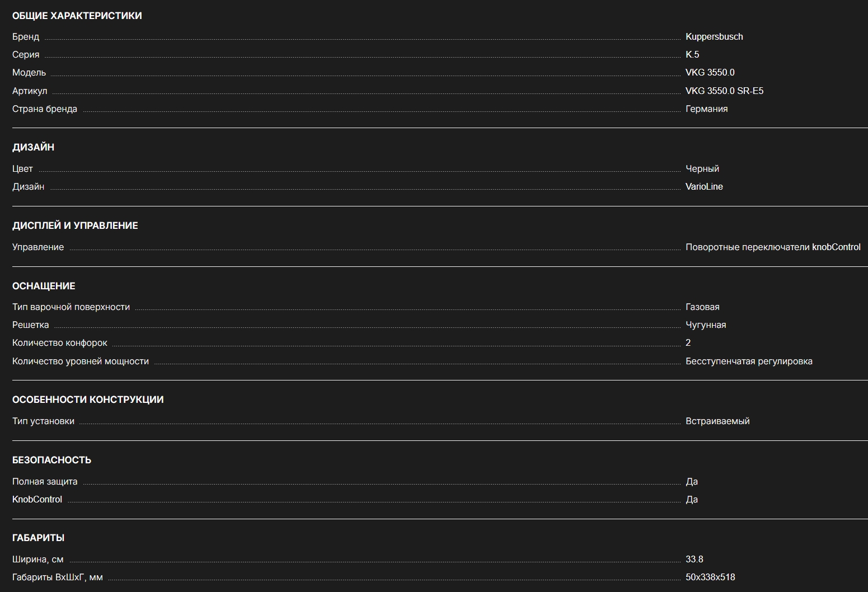Click the ОСОБЕННОСТИ КОНСТРУКЦИИ heading
The image size is (868, 592).
[88, 400]
